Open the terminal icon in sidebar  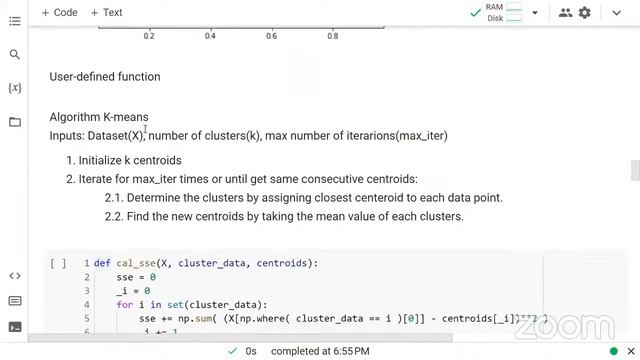coord(15,327)
